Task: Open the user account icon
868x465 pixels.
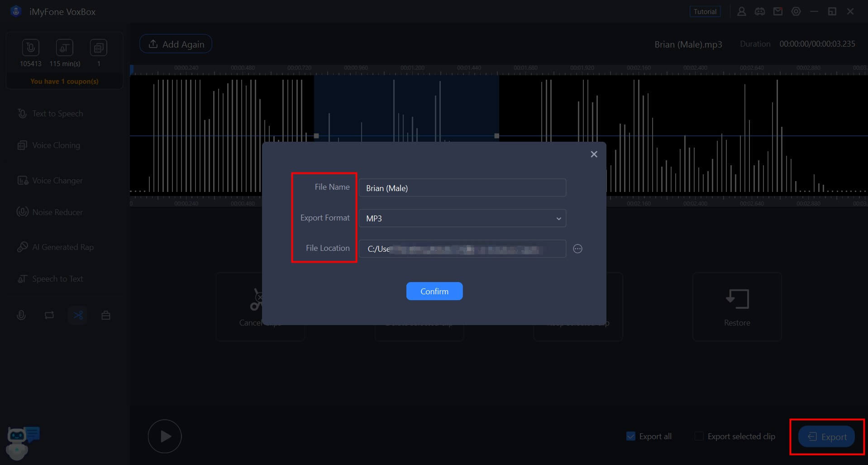Action: (x=741, y=11)
